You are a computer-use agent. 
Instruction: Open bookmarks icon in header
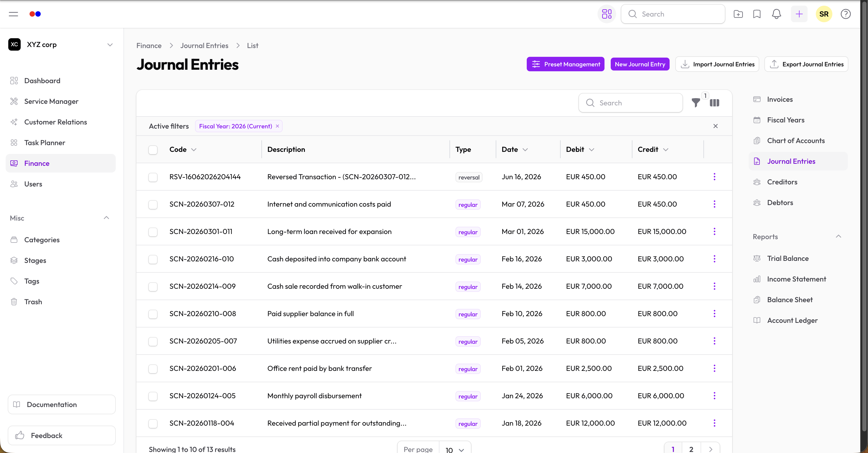[x=757, y=14]
